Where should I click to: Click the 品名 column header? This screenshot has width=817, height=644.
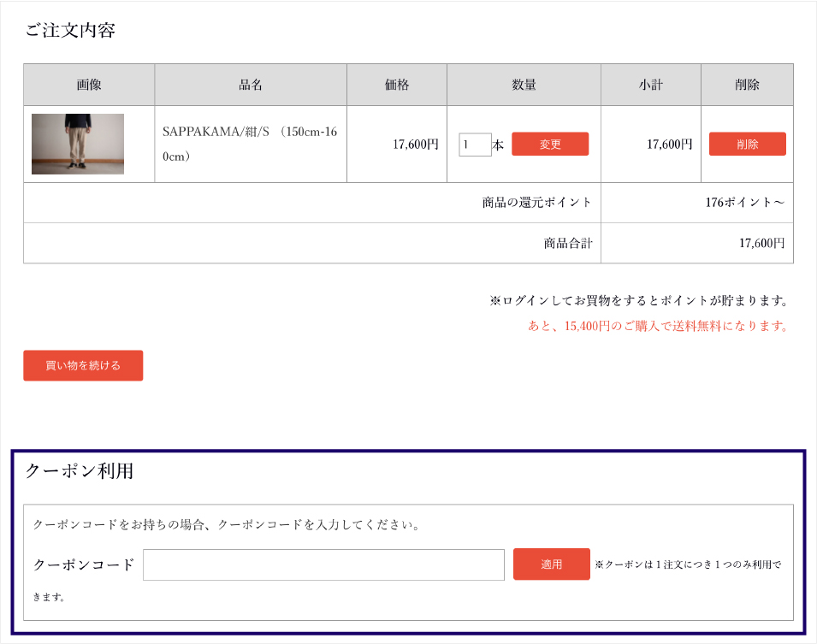point(251,85)
